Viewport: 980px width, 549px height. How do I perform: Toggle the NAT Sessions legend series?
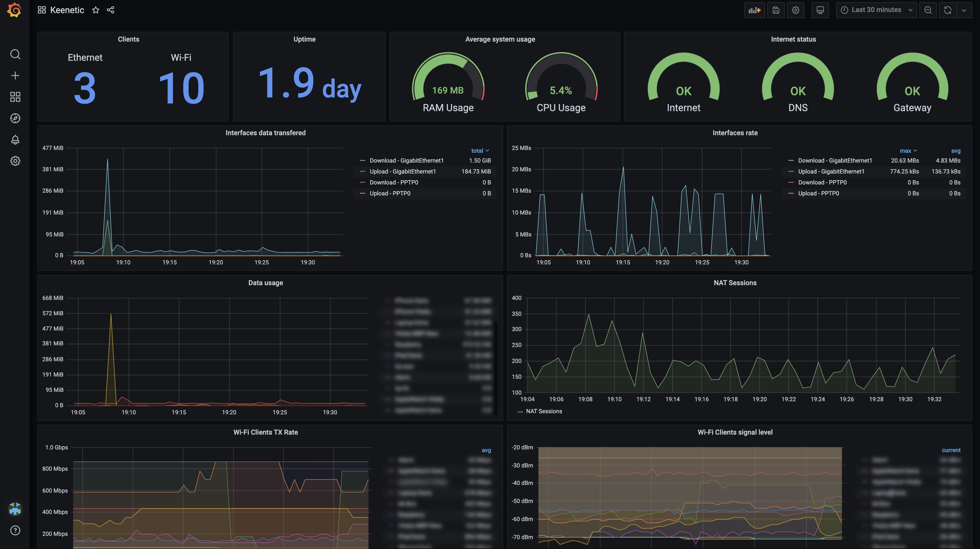click(544, 411)
